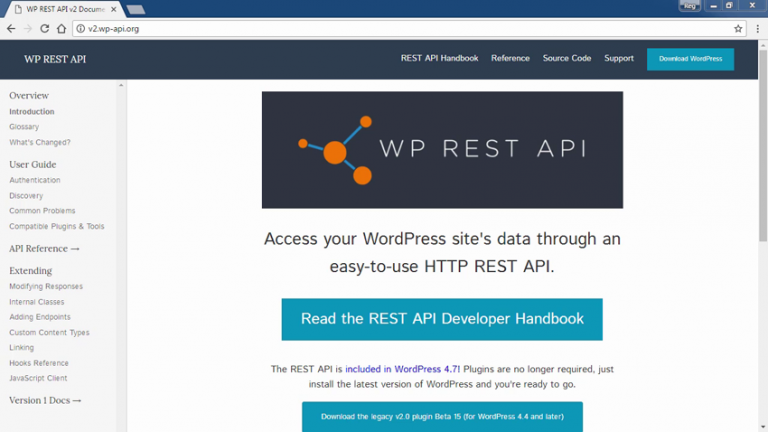This screenshot has height=432, width=768.
Task: Click the browser forward arrow
Action: point(28,29)
